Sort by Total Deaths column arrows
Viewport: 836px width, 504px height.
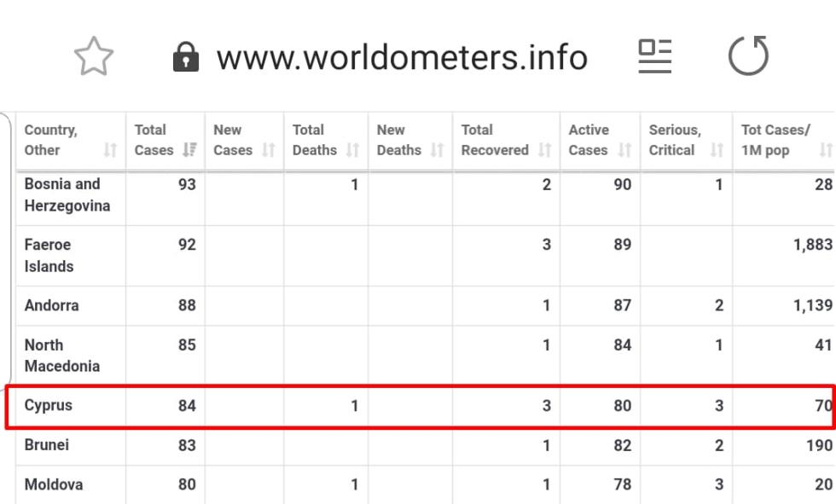click(x=352, y=150)
